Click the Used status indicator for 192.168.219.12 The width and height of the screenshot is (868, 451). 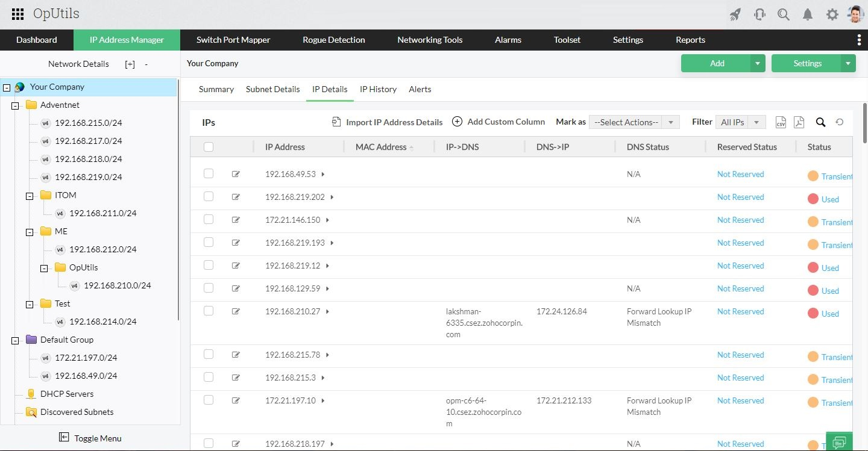click(823, 267)
